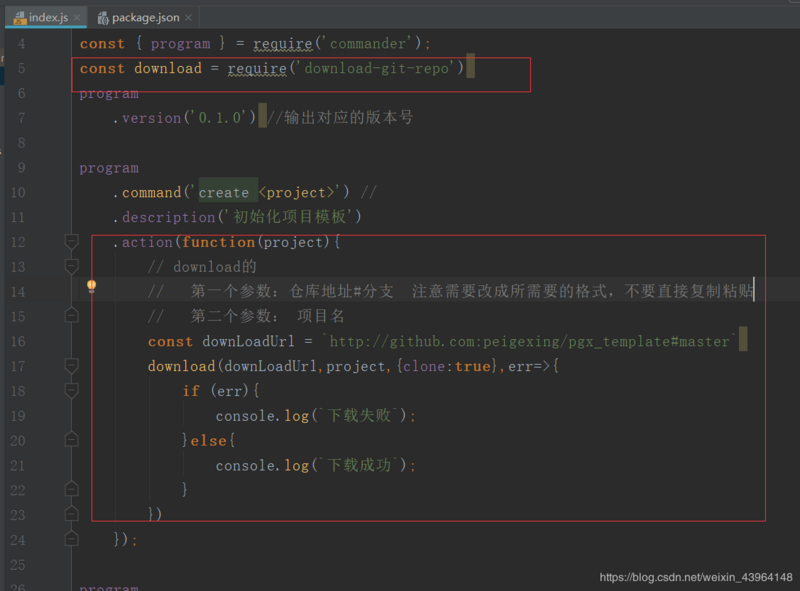Toggle fold marker on line 22
Image resolution: width=800 pixels, height=591 pixels.
coord(71,489)
